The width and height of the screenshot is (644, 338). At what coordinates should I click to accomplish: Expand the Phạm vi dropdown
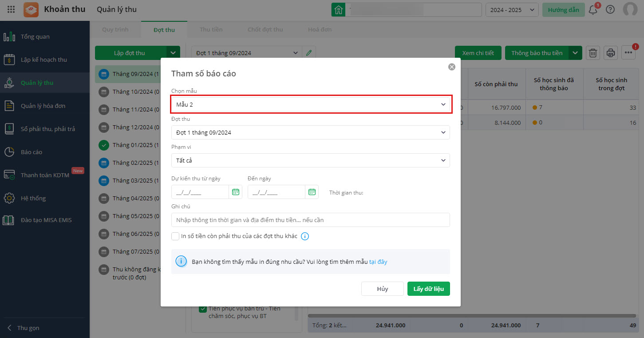coord(310,160)
